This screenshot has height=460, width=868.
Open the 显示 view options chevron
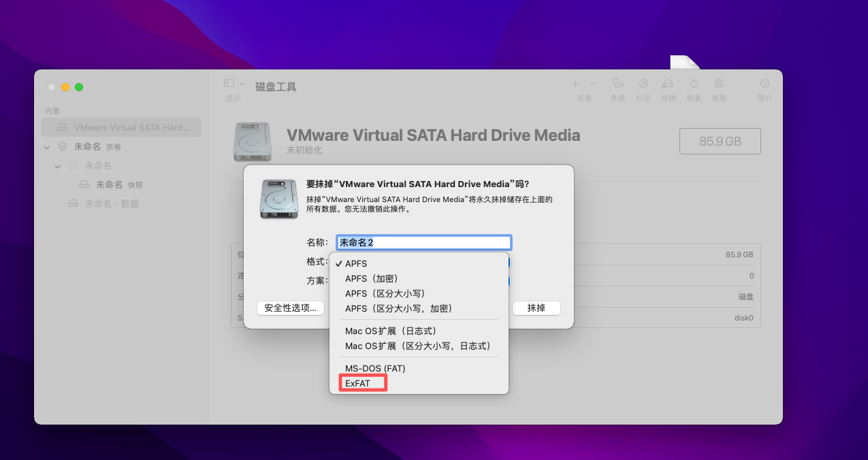242,83
